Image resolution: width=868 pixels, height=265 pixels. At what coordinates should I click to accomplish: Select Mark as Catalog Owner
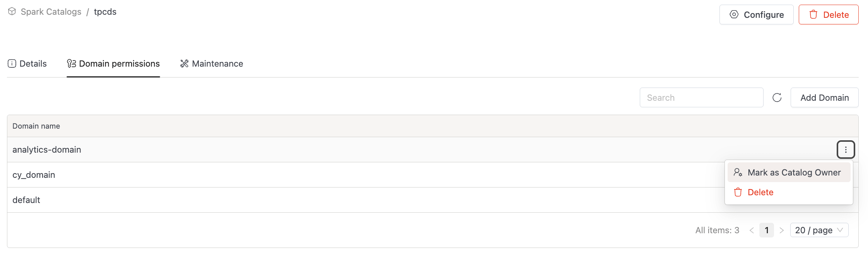pos(794,172)
